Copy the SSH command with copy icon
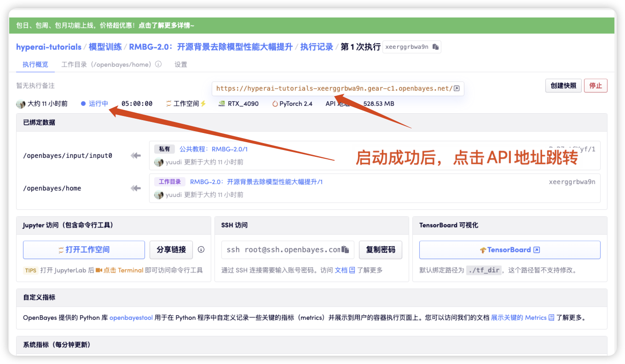The height and width of the screenshot is (364, 625). 346,250
